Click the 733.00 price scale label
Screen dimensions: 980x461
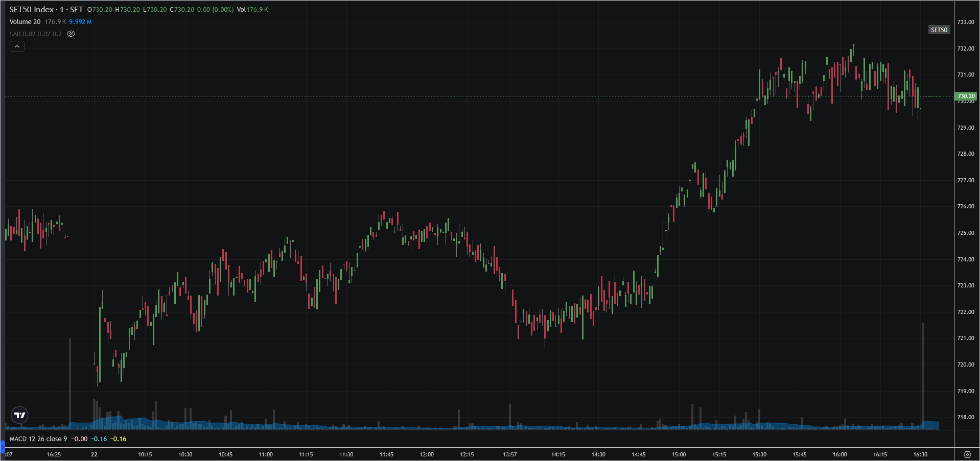(966, 22)
